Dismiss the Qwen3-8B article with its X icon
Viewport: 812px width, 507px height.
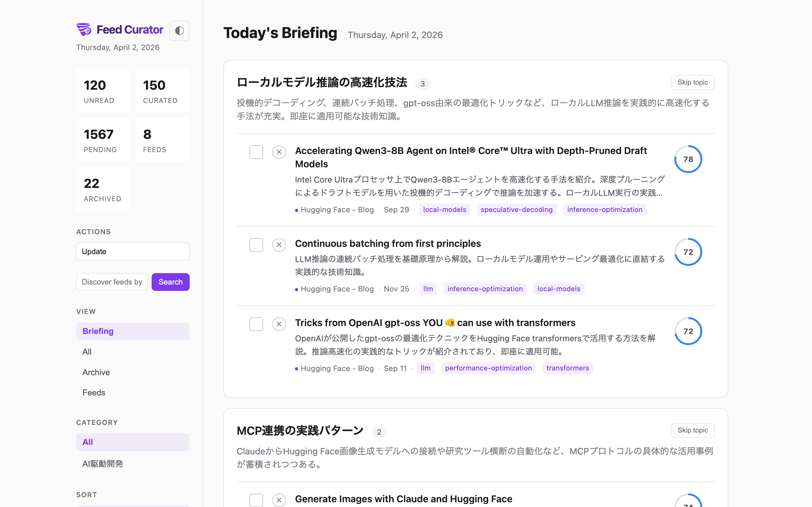(x=279, y=152)
